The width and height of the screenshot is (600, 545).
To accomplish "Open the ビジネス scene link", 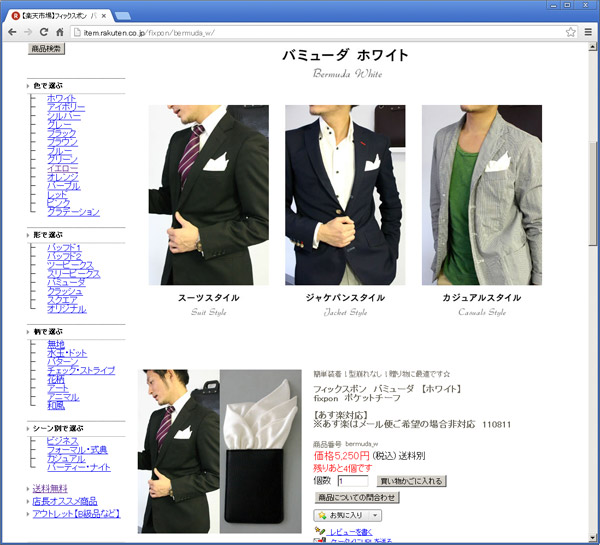I will [62, 441].
